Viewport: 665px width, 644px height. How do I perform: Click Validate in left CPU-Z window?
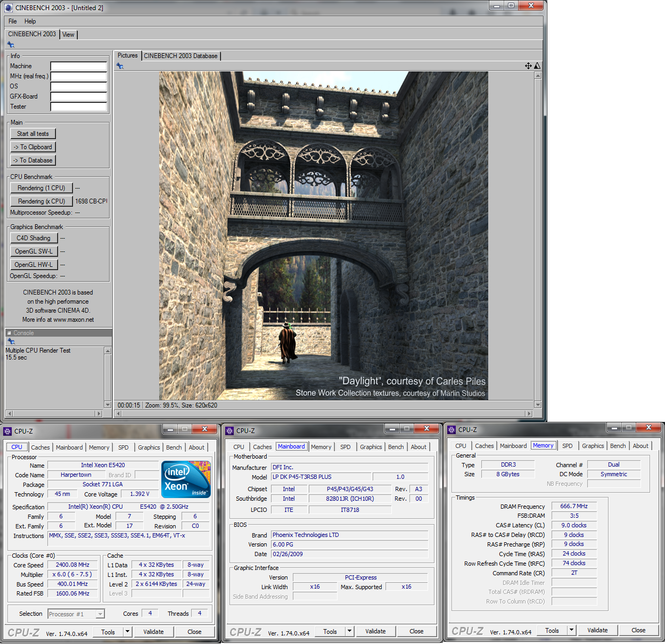point(153,632)
